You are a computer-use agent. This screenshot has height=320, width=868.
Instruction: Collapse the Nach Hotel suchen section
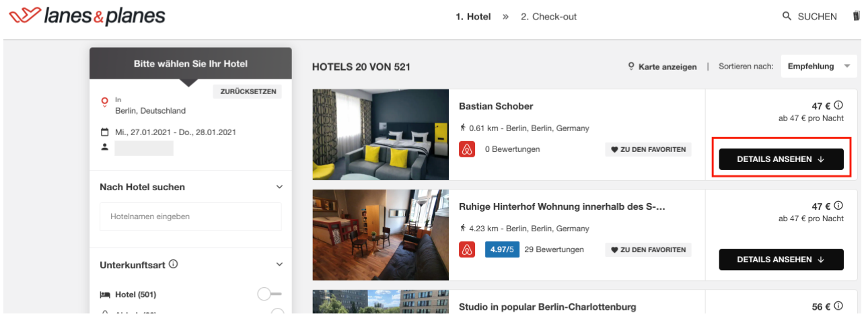(x=280, y=187)
